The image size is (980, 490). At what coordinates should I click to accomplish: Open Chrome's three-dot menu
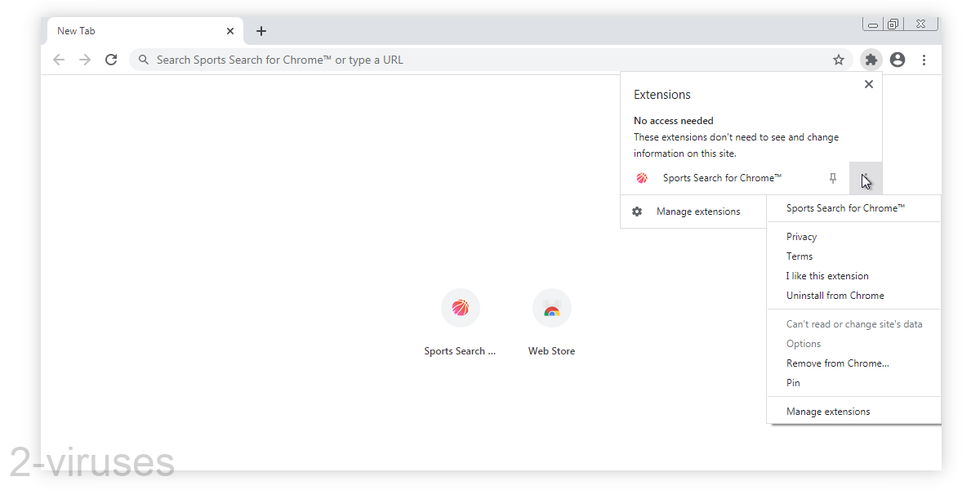coord(924,59)
